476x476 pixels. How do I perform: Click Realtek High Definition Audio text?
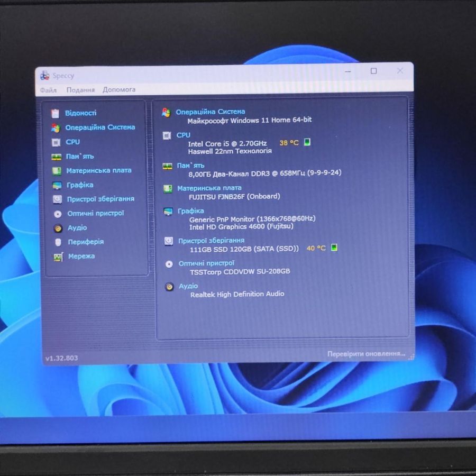tap(237, 295)
